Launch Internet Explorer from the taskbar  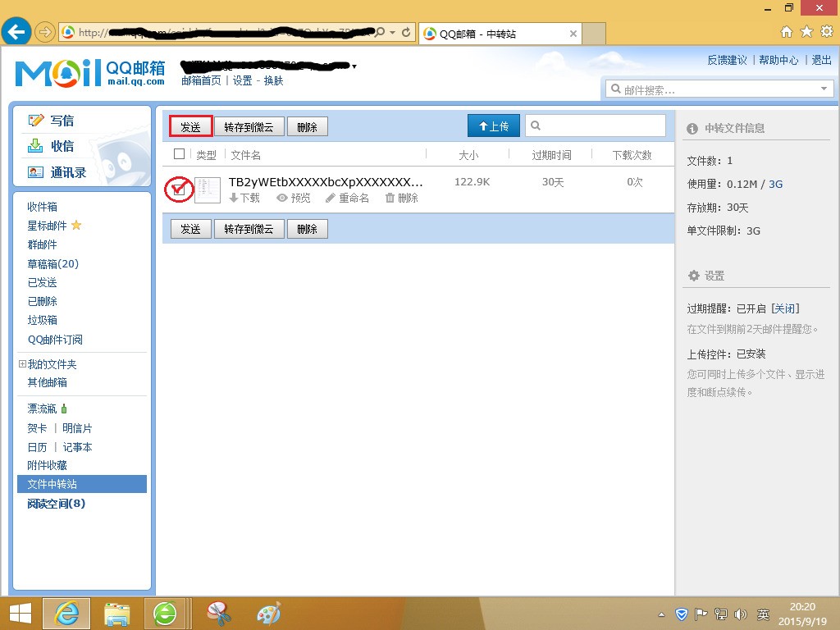(66, 613)
